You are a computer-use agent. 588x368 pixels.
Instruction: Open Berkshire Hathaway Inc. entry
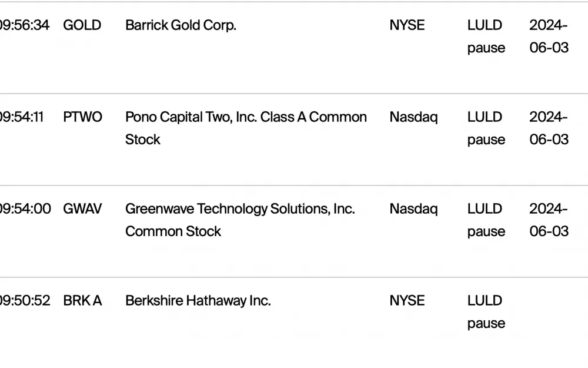coord(198,300)
